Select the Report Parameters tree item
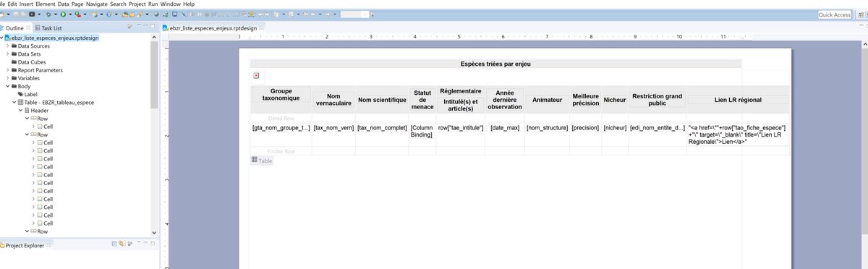The height and width of the screenshot is (269, 868). (36, 70)
